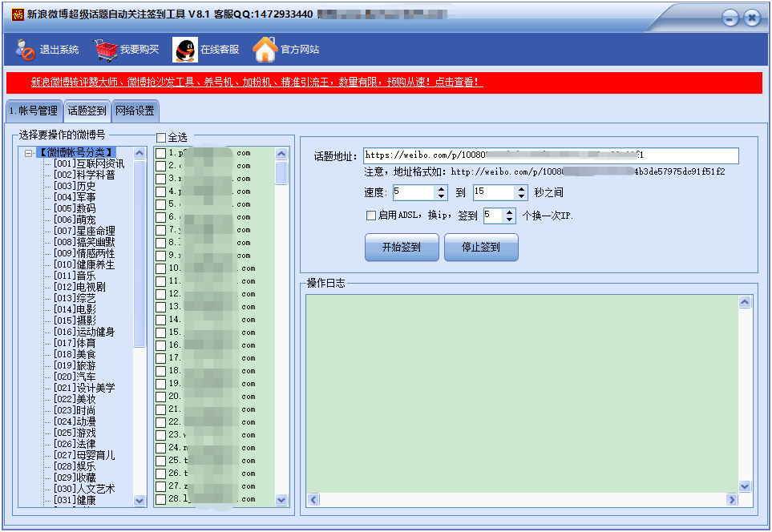772x532 pixels.
Task: Check the checkbox for account row 5
Action: pos(160,205)
